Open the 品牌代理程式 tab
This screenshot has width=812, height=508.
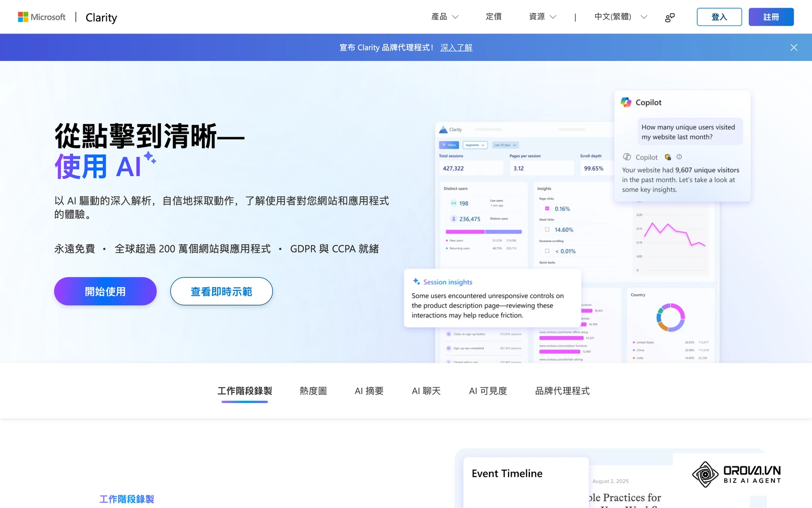[x=562, y=391]
